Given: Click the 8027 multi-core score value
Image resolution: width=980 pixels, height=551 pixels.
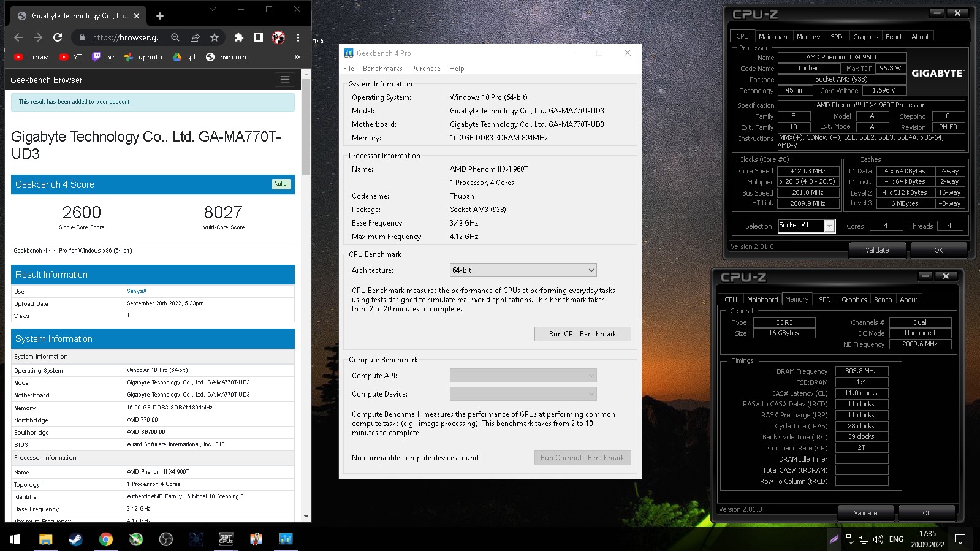Looking at the screenshot, I should click(x=223, y=212).
